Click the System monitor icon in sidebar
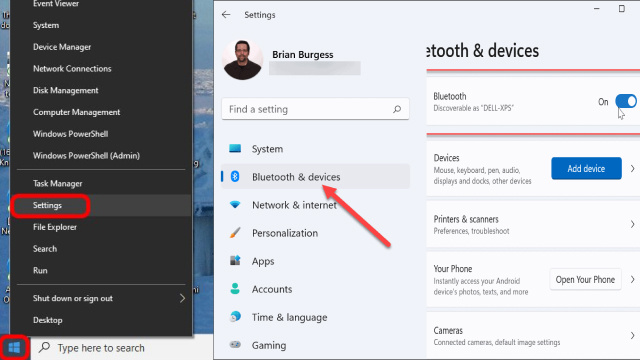Screen dimensions: 640x360 [x=235, y=149]
